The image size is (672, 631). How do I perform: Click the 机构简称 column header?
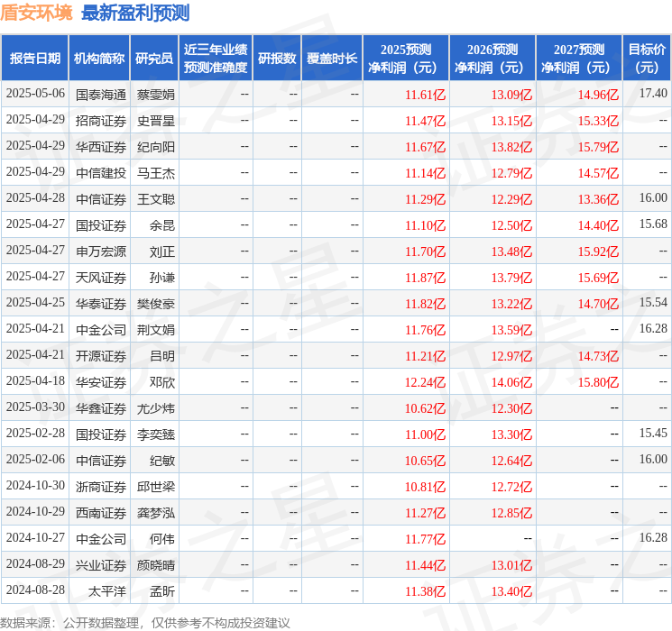tap(99, 59)
